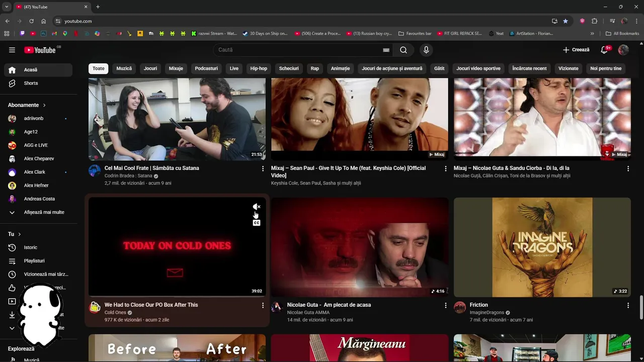Open the Twitch bookmark icon
The image size is (644, 362).
pos(22,34)
